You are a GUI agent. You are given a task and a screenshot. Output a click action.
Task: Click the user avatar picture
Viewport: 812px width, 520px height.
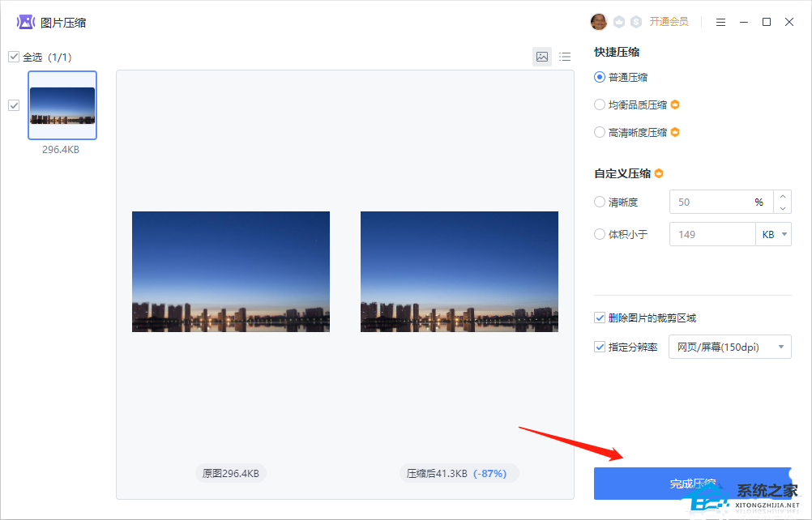click(599, 22)
